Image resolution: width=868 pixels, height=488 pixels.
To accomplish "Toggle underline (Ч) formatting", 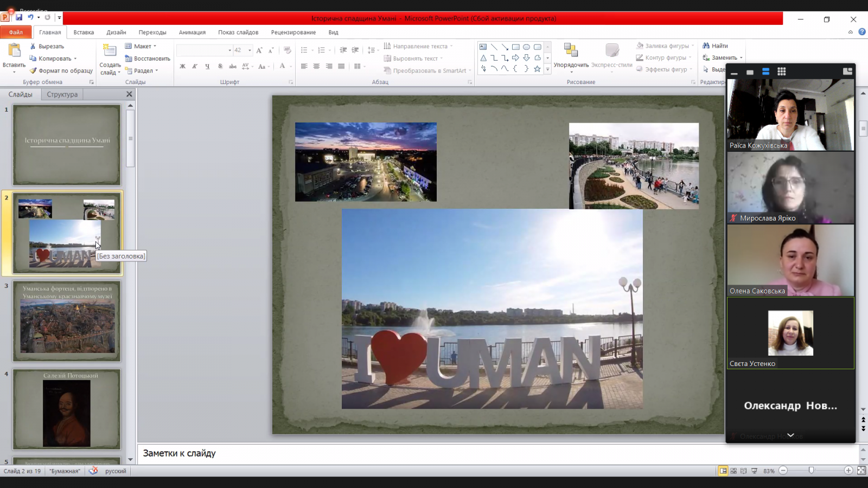I will point(207,66).
